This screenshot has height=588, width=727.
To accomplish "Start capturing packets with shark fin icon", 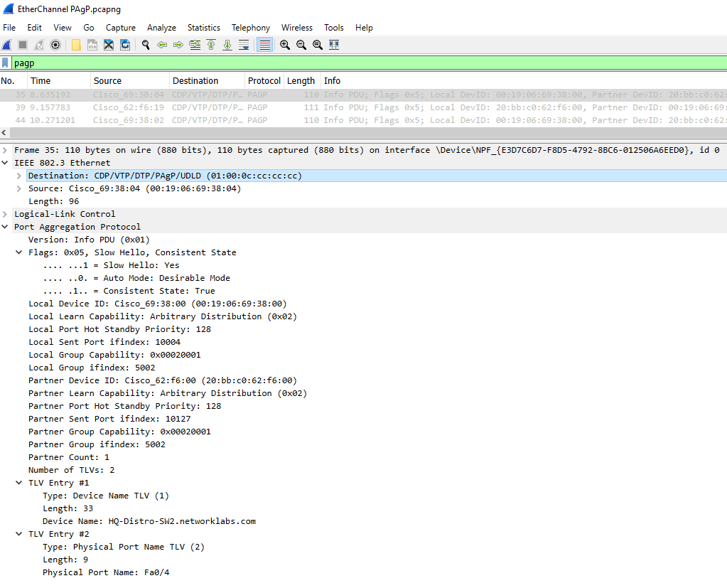I will click(7, 45).
